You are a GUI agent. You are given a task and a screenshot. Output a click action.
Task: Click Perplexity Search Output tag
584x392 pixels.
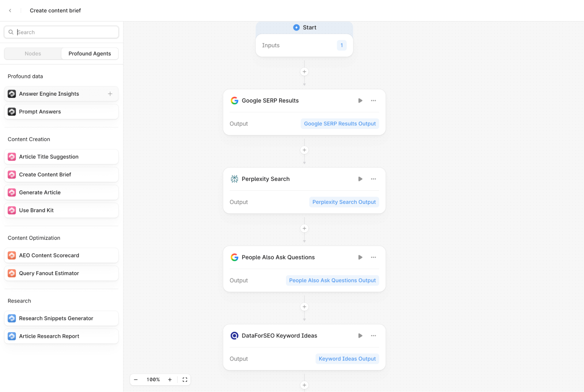[344, 202]
